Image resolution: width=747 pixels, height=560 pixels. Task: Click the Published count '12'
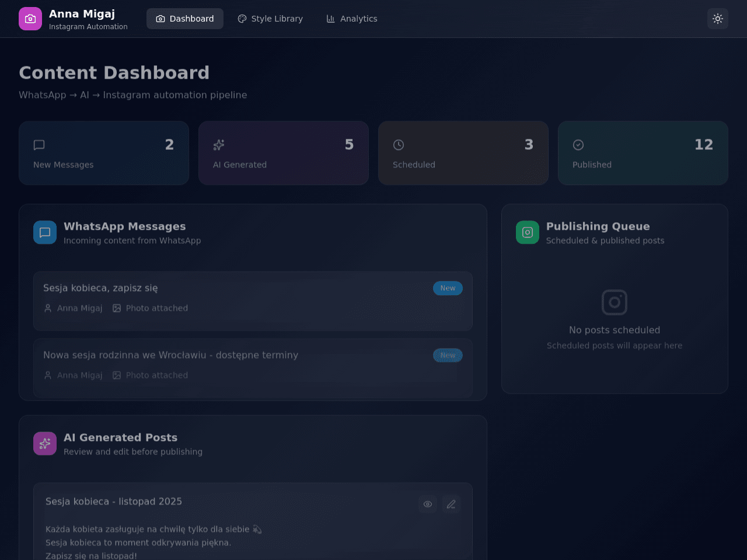click(x=704, y=145)
